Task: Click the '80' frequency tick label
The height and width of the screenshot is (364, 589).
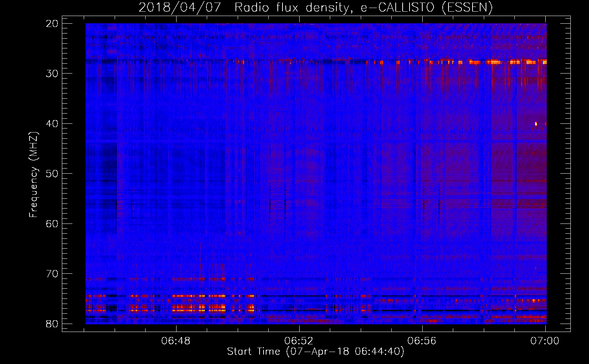Action: 52,324
